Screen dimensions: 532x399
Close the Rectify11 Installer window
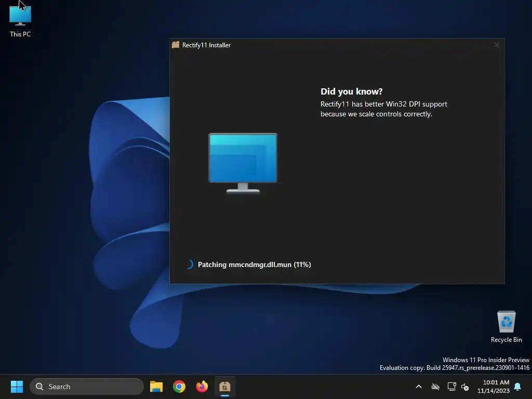coord(496,45)
